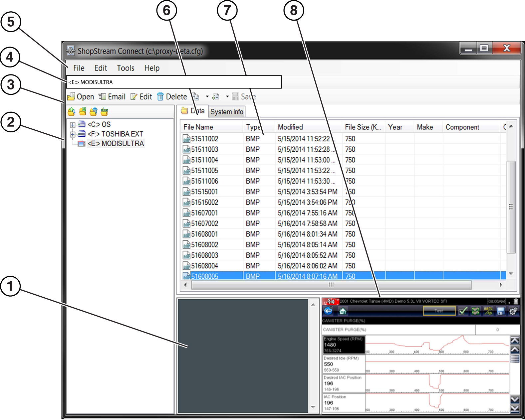Click the BMP file icon beside 51511002
Viewport: 525px width, 420px height.
click(x=186, y=139)
